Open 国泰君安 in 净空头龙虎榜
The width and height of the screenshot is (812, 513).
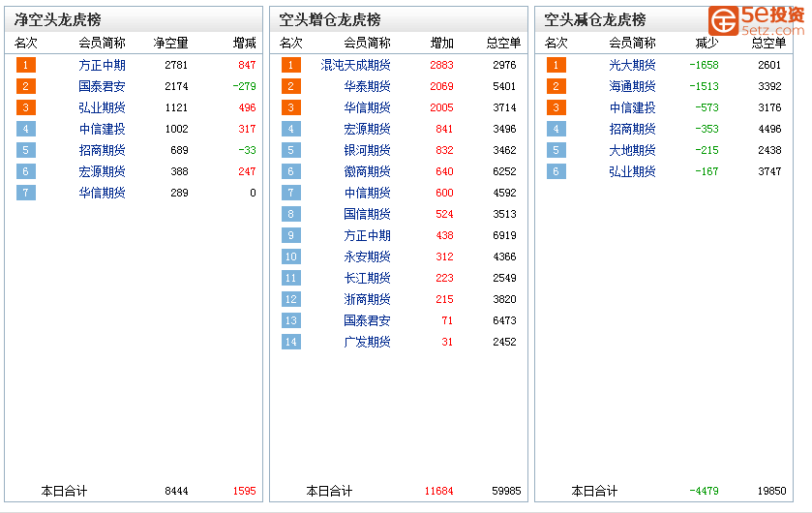click(102, 86)
